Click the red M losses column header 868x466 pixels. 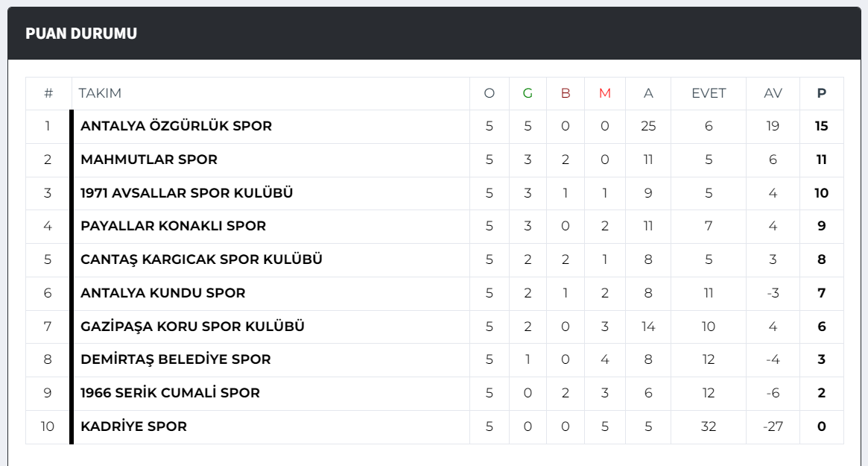(x=604, y=93)
